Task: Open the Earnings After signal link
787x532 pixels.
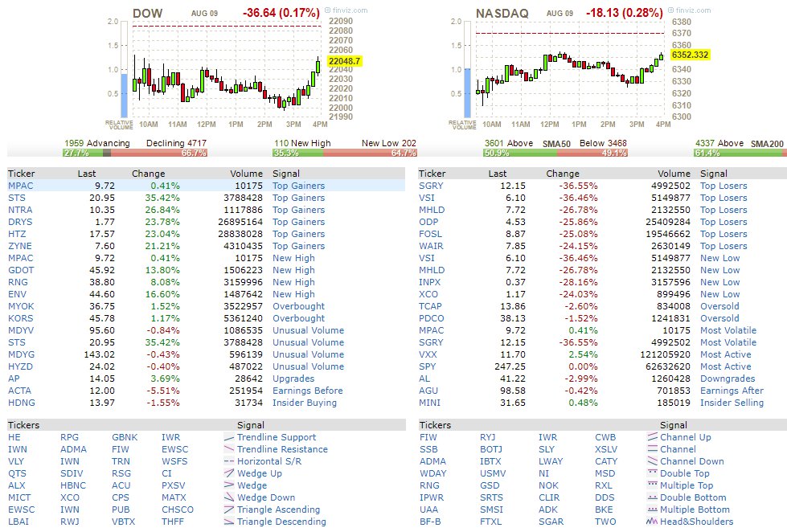Action: (x=732, y=391)
